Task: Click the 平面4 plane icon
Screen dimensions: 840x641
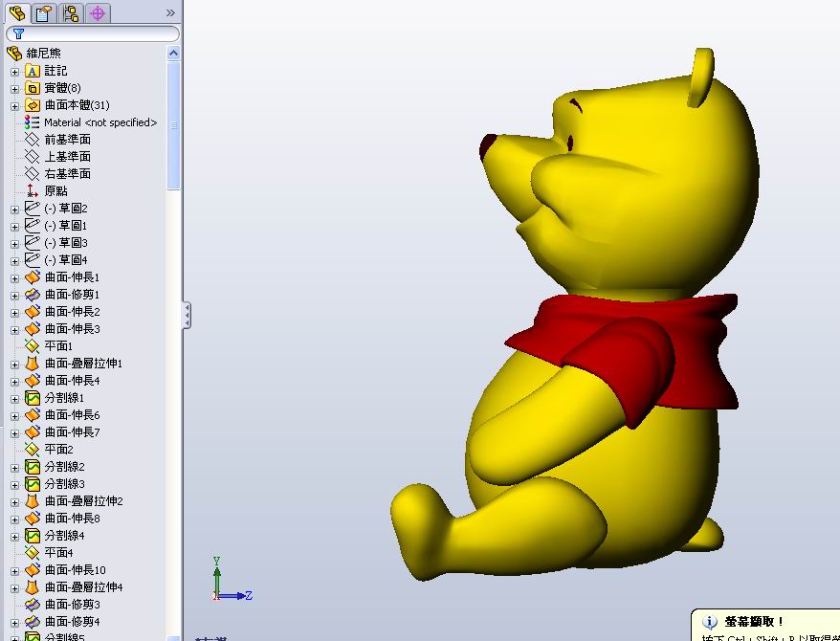Action: [x=33, y=553]
